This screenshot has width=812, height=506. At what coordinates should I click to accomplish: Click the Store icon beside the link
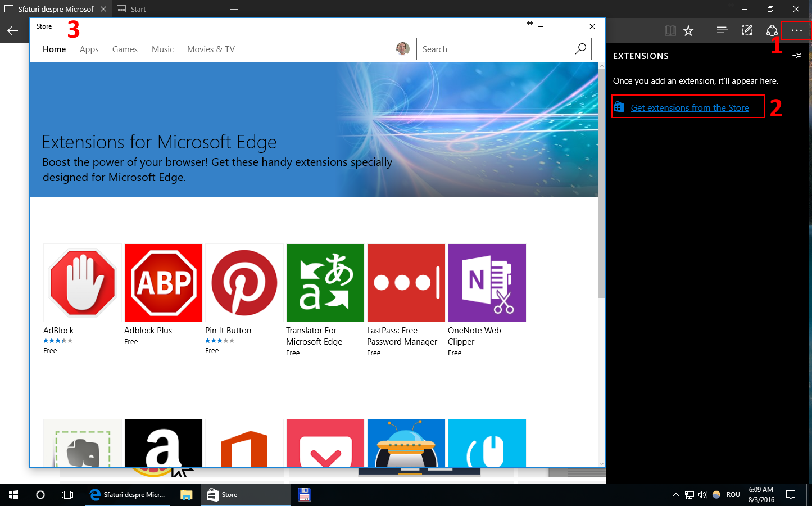tap(619, 107)
